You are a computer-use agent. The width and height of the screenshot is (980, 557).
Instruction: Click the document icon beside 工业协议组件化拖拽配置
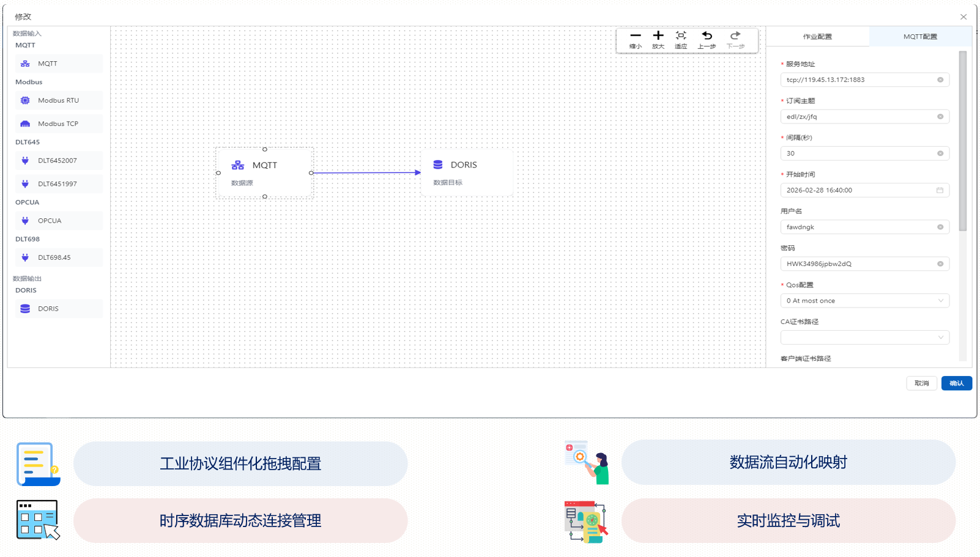tap(38, 464)
